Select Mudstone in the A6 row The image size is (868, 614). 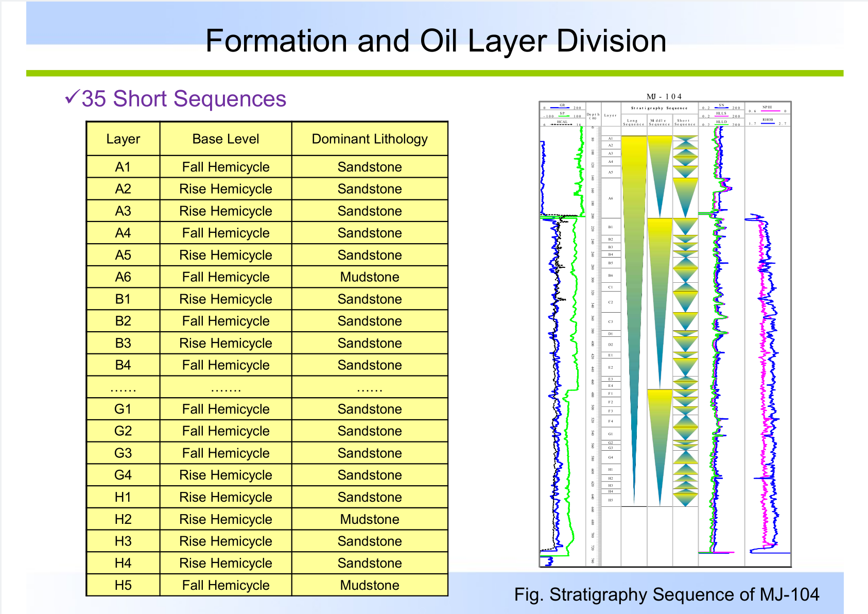370,277
